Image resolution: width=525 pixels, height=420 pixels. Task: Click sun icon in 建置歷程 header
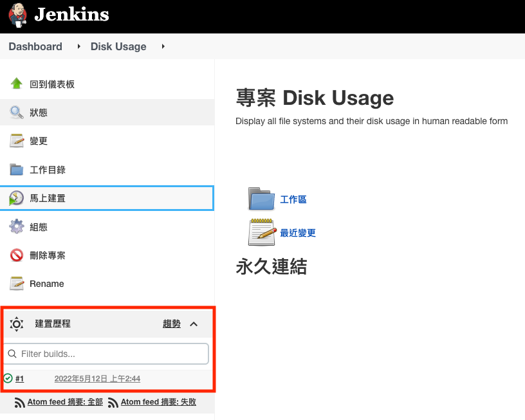coord(17,324)
